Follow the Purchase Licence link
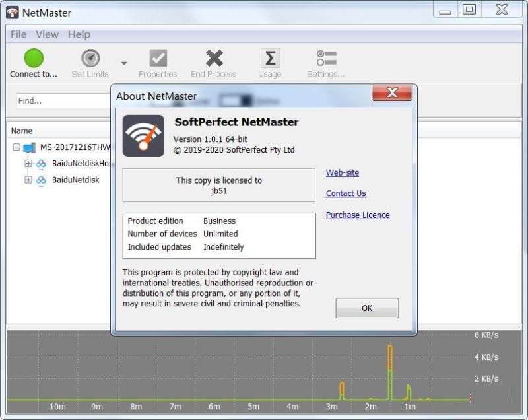The height and width of the screenshot is (420, 528). click(x=357, y=215)
